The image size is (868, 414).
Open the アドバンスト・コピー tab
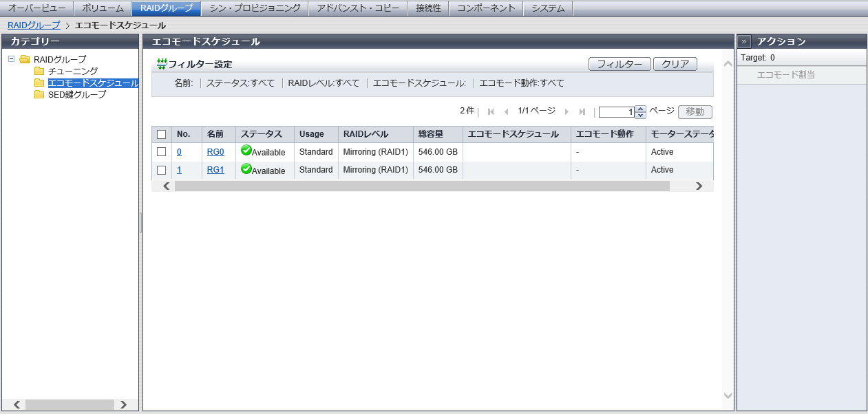click(357, 8)
